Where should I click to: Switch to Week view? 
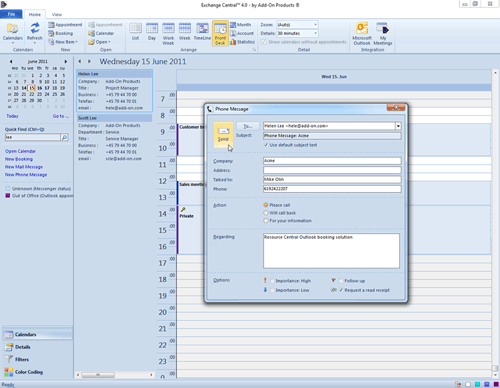(185, 32)
